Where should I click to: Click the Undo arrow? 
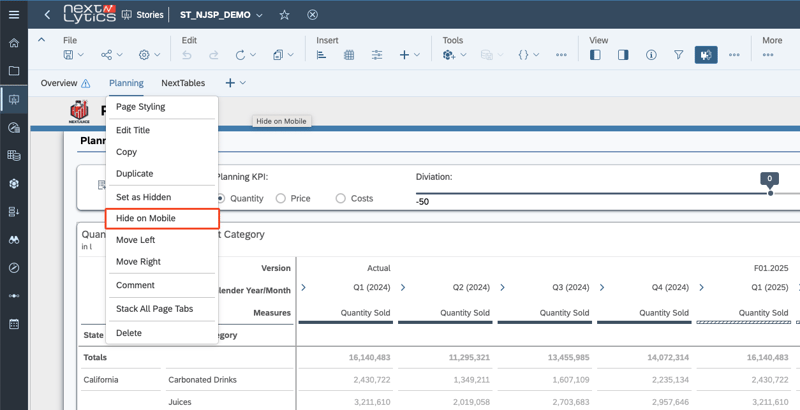coord(187,55)
